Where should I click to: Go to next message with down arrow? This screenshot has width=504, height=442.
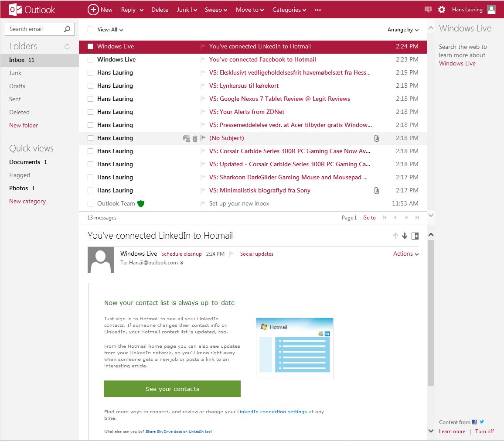tap(405, 236)
